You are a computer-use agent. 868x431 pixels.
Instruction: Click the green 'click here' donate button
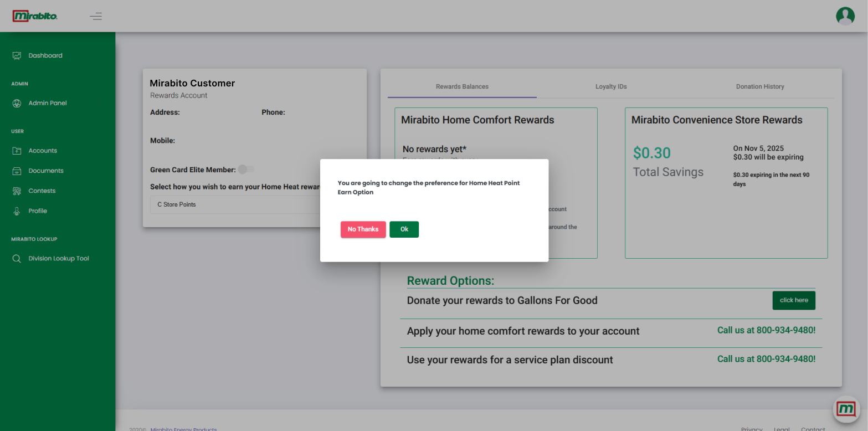(794, 300)
